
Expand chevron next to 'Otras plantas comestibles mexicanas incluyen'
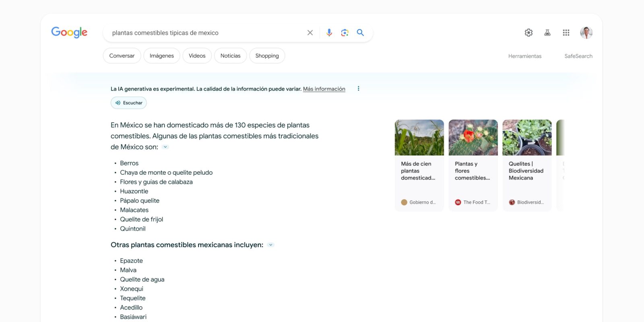pyautogui.click(x=270, y=245)
